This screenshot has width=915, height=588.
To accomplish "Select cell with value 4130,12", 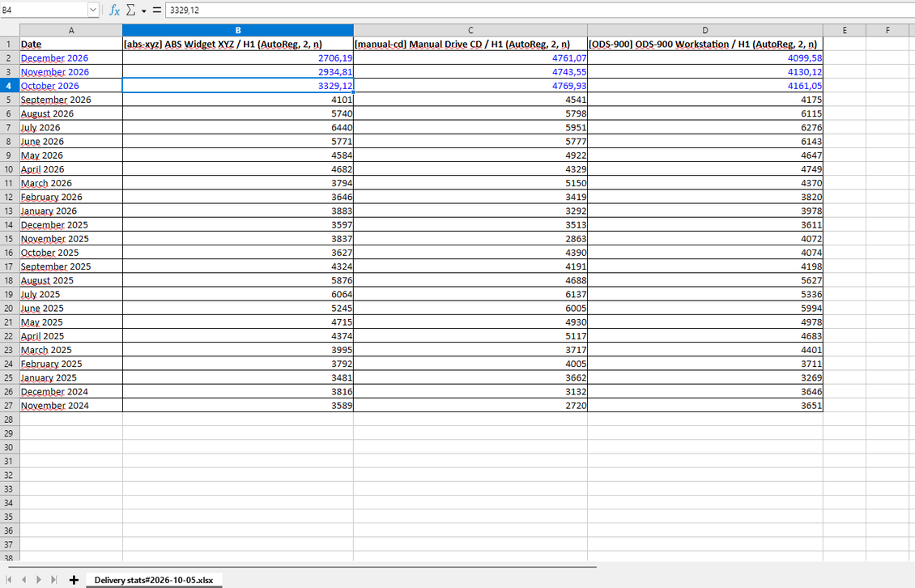I will 705,72.
